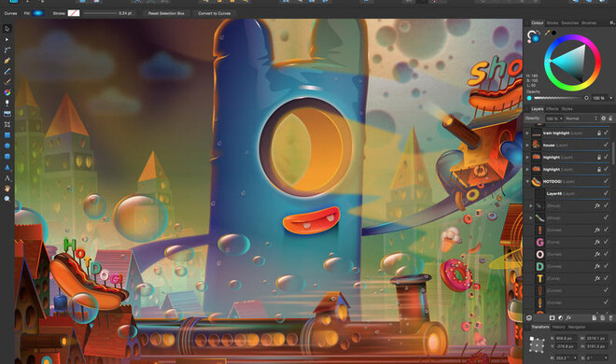Adjust the stroke width slider
The width and height of the screenshot is (616, 364).
tap(100, 13)
